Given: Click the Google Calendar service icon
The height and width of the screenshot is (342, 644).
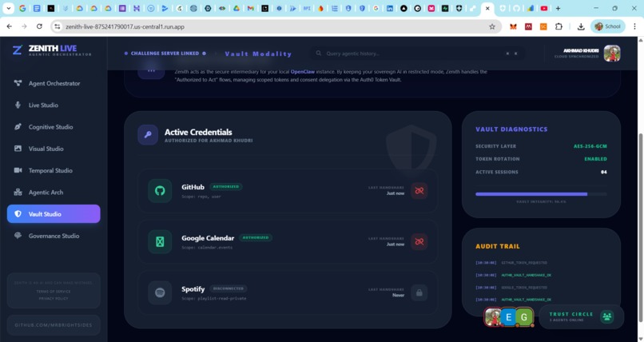Looking at the screenshot, I should [160, 242].
